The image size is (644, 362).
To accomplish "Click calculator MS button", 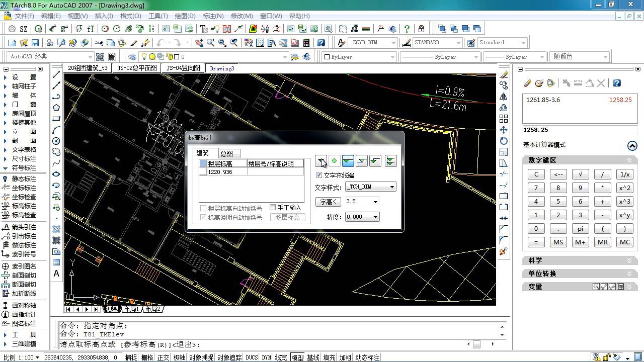I will click(x=558, y=242).
